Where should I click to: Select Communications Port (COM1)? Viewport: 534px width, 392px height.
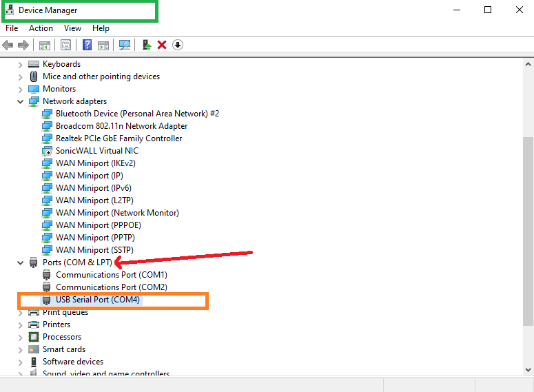pyautogui.click(x=111, y=275)
